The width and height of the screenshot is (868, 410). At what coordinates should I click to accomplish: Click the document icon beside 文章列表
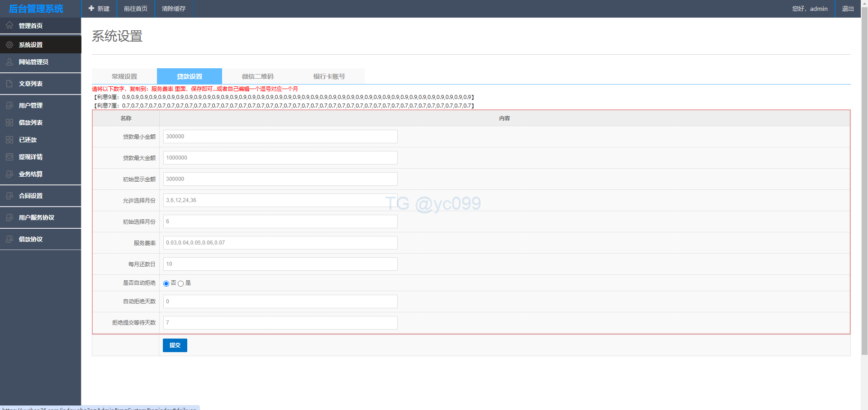[x=9, y=84]
